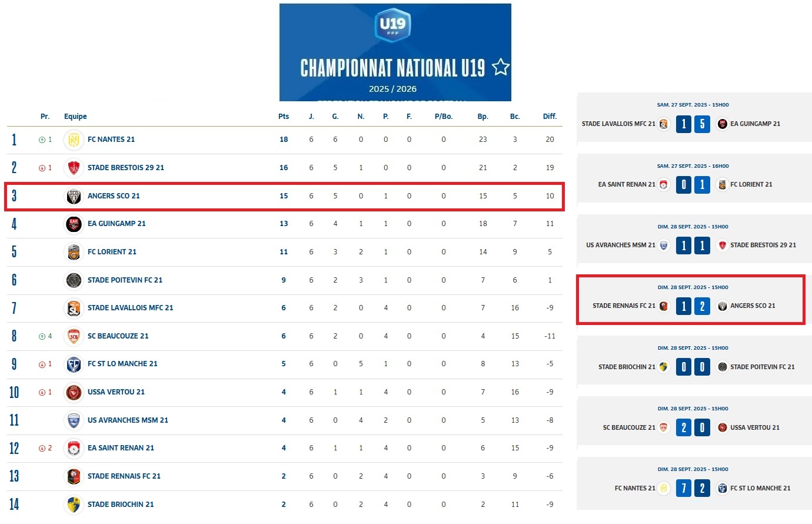Click the SC Beaucouze 21 crest in standings
The width and height of the screenshot is (812, 524).
click(74, 336)
